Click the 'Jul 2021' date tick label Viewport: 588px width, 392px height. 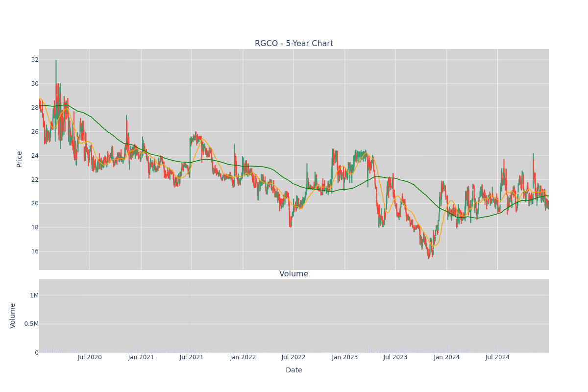click(x=192, y=357)
